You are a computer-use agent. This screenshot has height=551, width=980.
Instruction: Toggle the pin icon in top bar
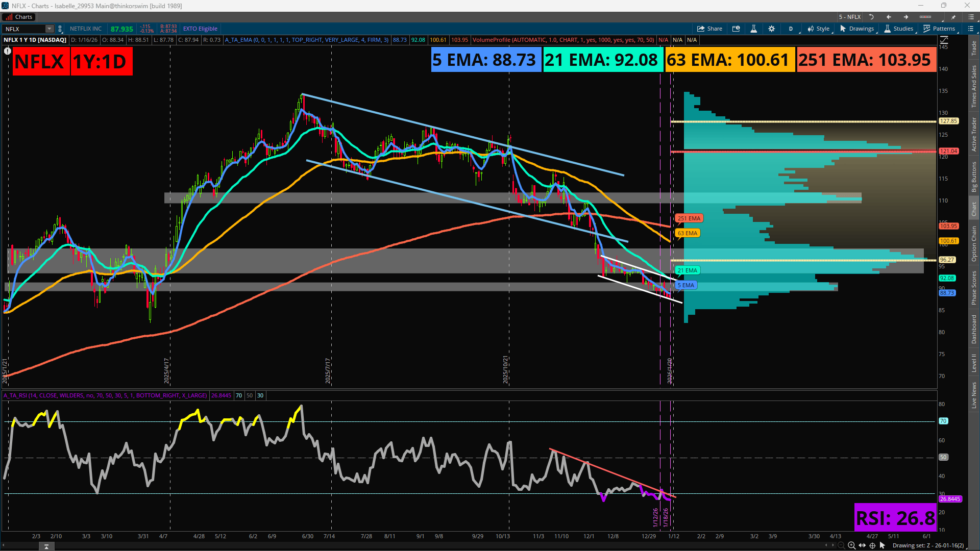(x=953, y=17)
